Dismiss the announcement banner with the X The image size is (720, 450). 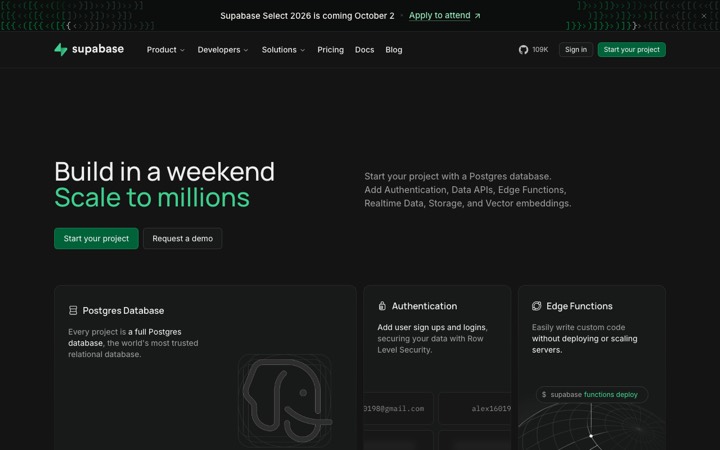coord(703,16)
